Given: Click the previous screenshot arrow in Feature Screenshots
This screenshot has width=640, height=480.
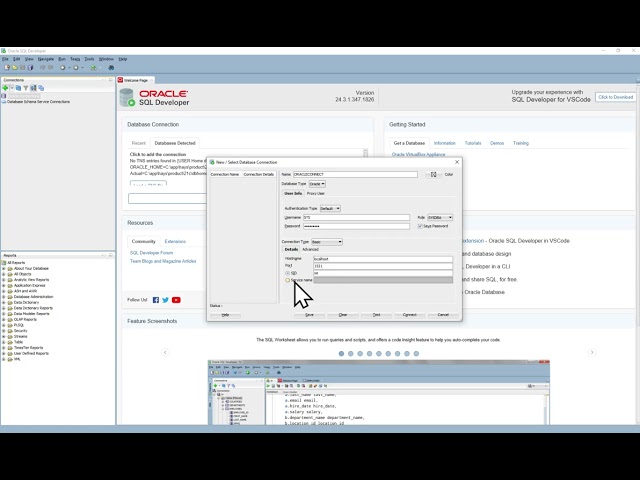Looking at the screenshot, I should 165,352.
